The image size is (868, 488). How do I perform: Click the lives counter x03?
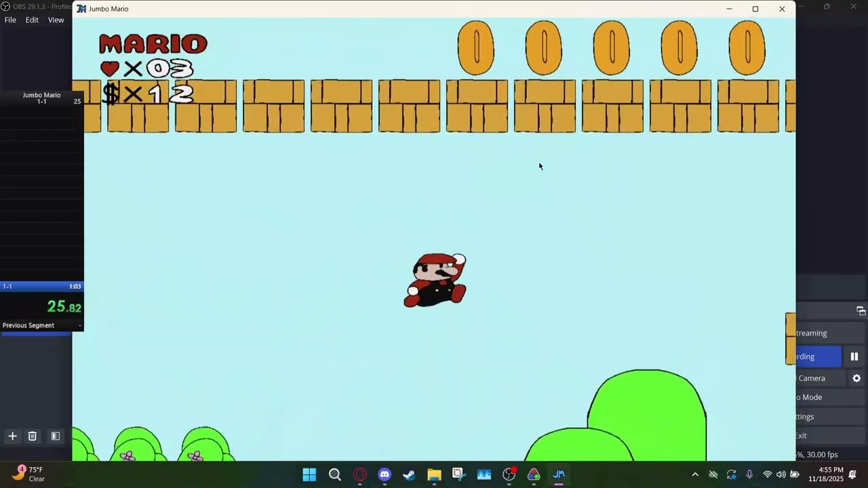[x=146, y=68]
